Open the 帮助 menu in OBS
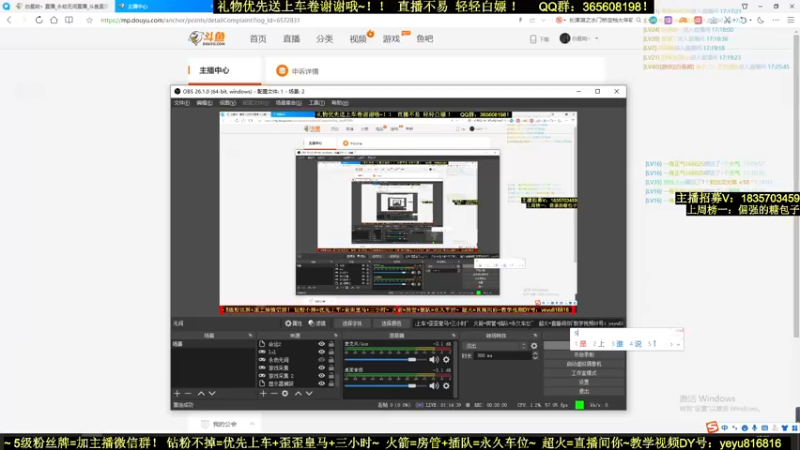The width and height of the screenshot is (800, 450). [x=340, y=103]
